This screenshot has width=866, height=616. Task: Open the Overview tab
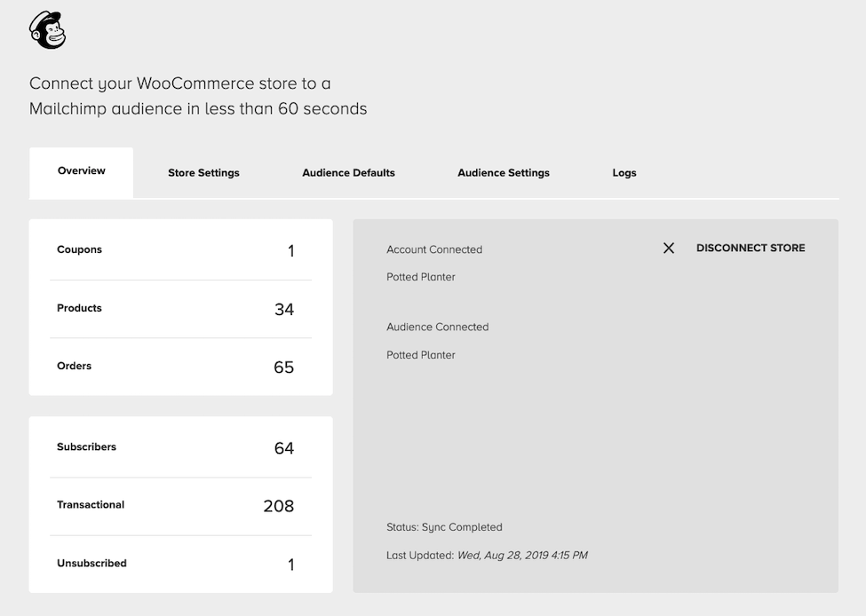click(81, 171)
